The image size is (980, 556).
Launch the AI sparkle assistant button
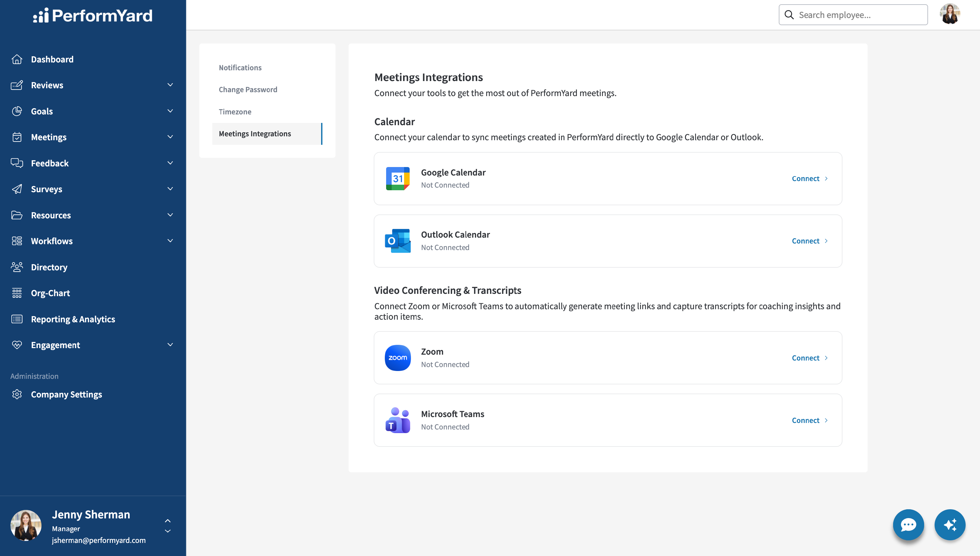coord(950,525)
